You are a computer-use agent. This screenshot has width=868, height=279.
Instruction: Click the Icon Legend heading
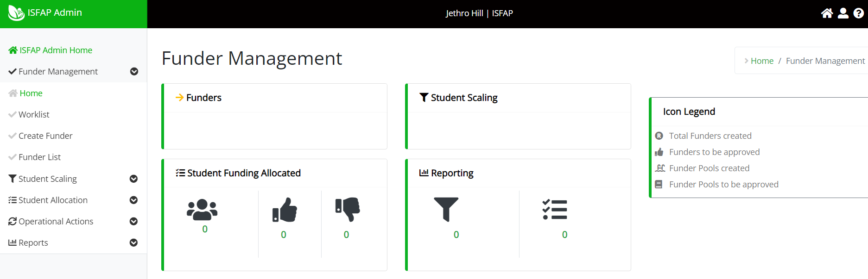pyautogui.click(x=689, y=112)
